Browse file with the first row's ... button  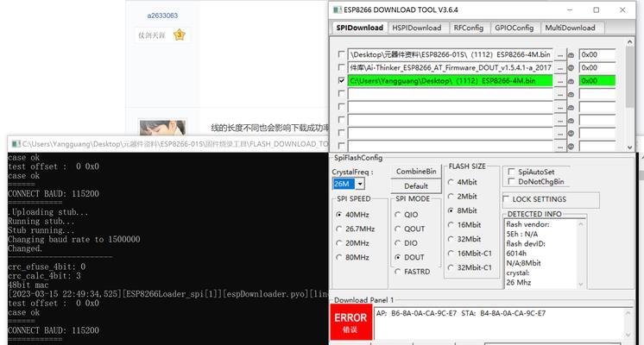tap(559, 54)
